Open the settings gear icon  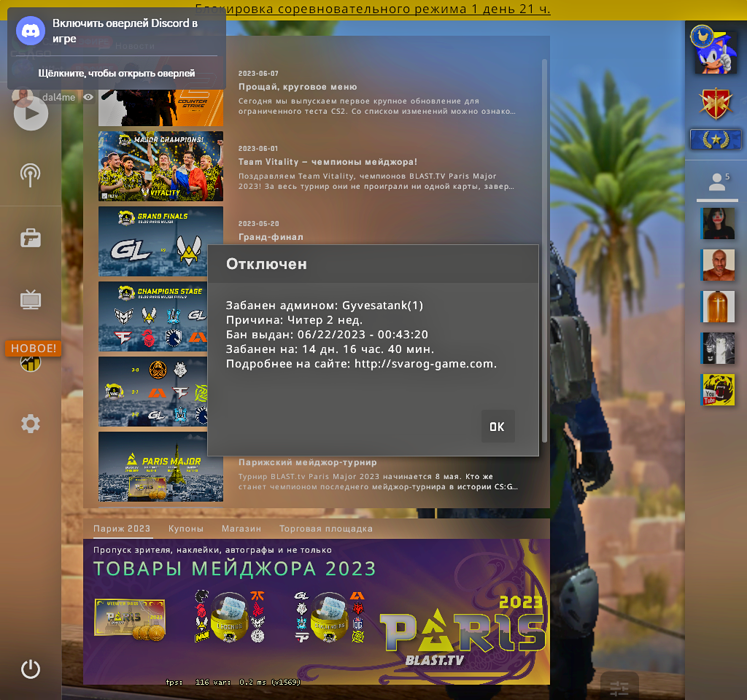tap(31, 424)
